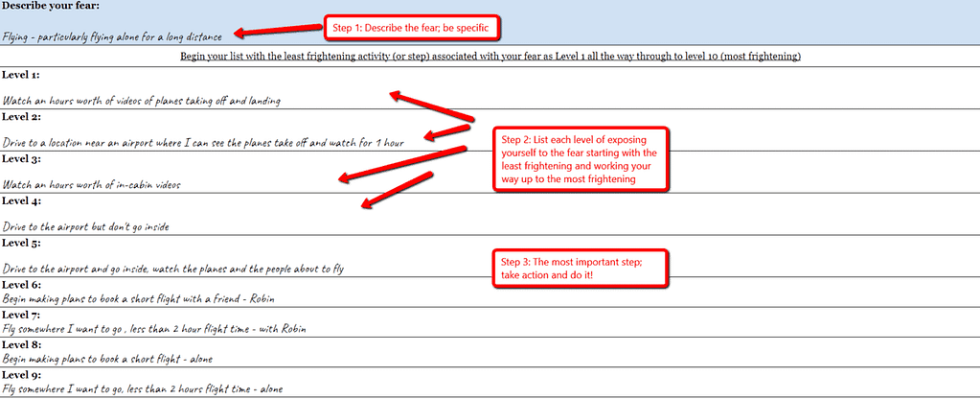The width and height of the screenshot is (980, 399).
Task: Select Level 5 entry about going inside the airport
Action: [172, 269]
